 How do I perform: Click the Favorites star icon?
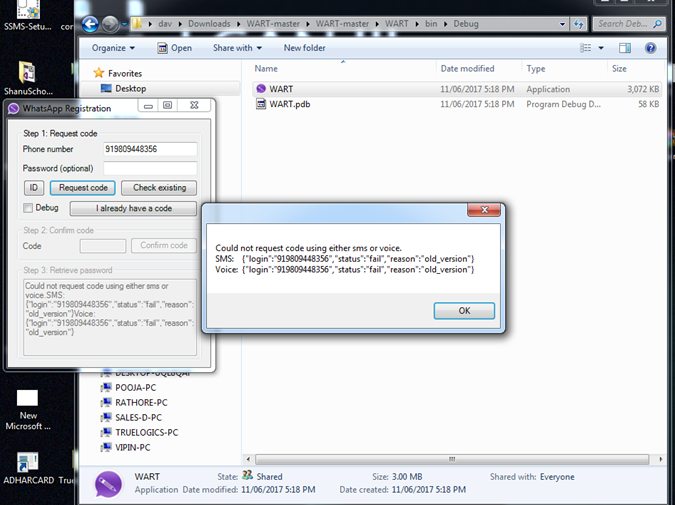[x=99, y=73]
